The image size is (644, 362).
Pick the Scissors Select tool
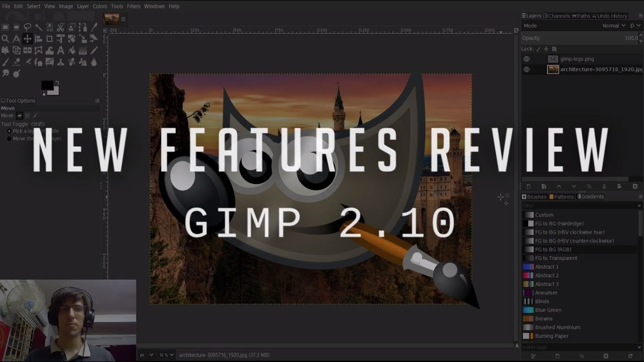[x=61, y=27]
